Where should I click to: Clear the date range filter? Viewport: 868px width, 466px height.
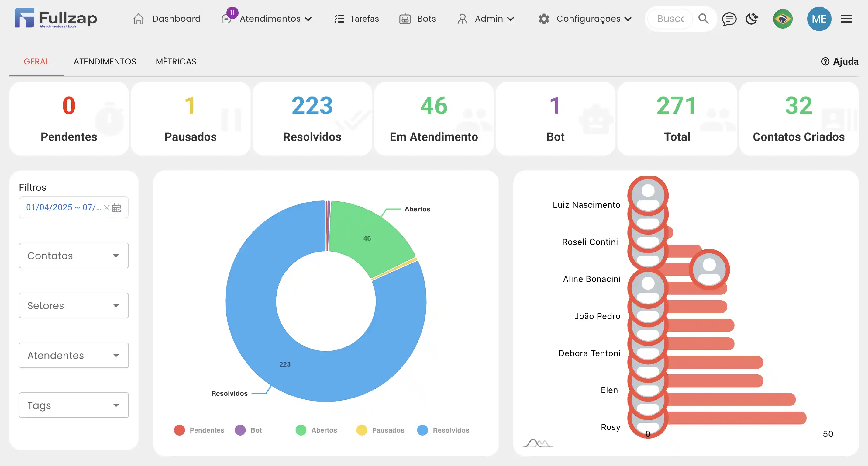tap(106, 208)
